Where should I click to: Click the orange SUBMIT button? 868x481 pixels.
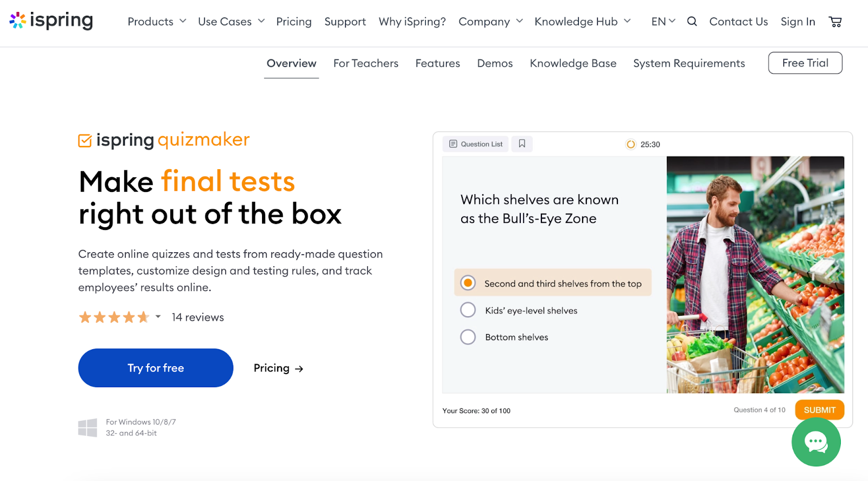(819, 410)
